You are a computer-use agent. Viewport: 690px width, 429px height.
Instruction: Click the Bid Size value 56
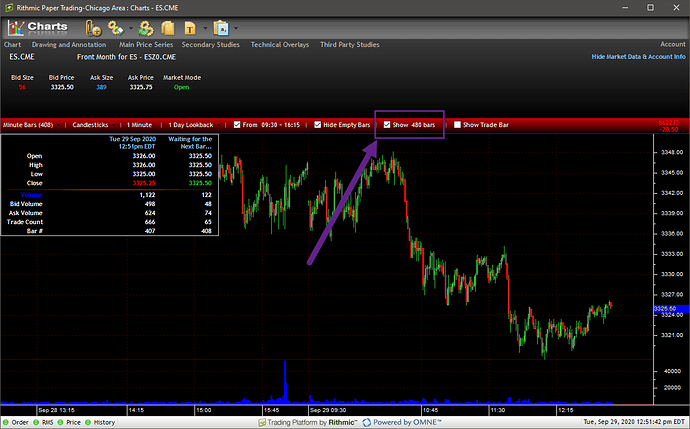pos(22,87)
